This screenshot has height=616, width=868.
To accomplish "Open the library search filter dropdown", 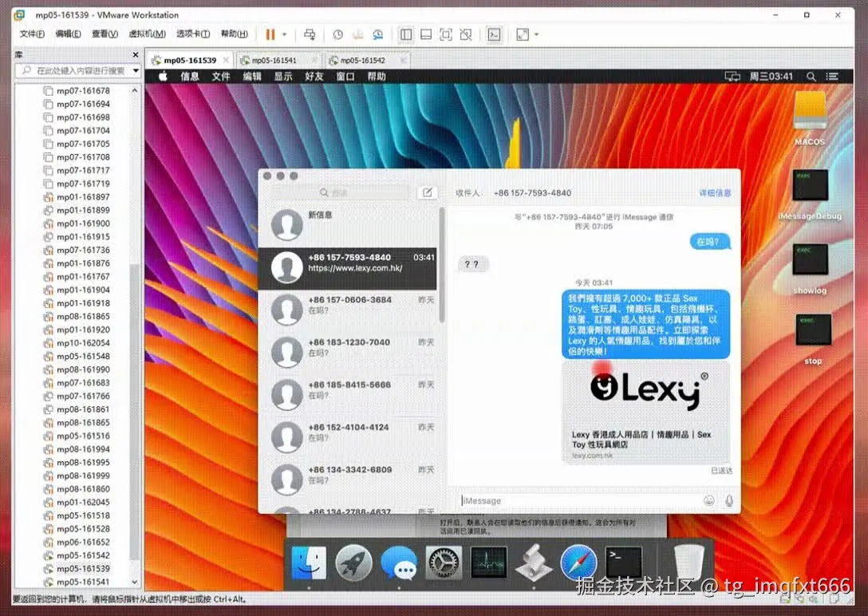I will click(x=136, y=71).
